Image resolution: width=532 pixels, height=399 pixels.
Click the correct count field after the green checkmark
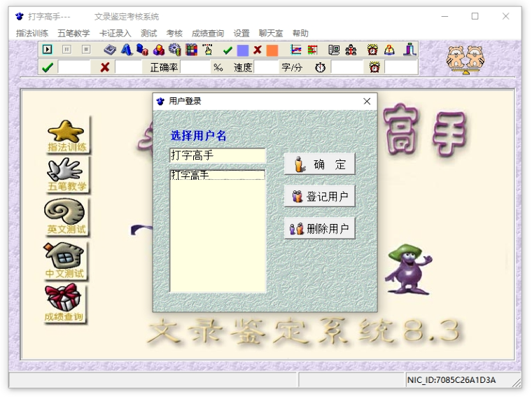(x=74, y=67)
